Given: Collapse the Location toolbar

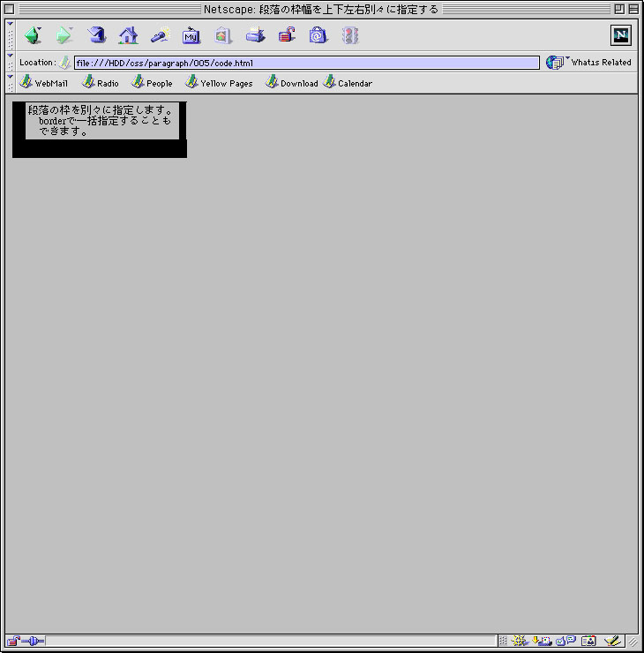Looking at the screenshot, I should coord(11,62).
